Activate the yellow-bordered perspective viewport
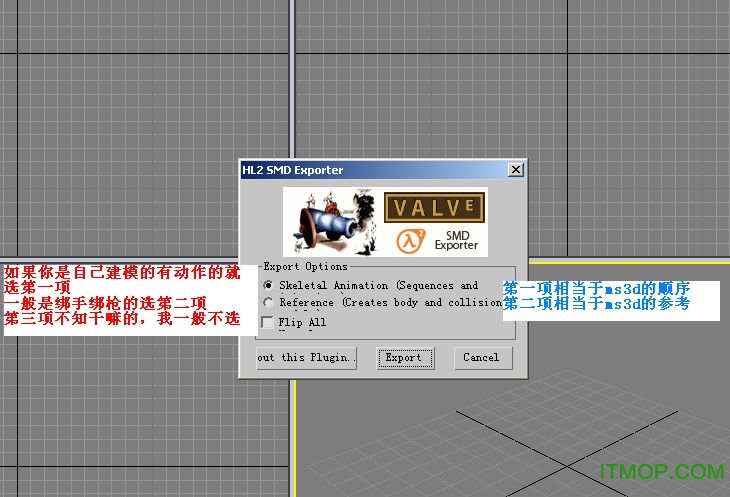 coord(600,420)
